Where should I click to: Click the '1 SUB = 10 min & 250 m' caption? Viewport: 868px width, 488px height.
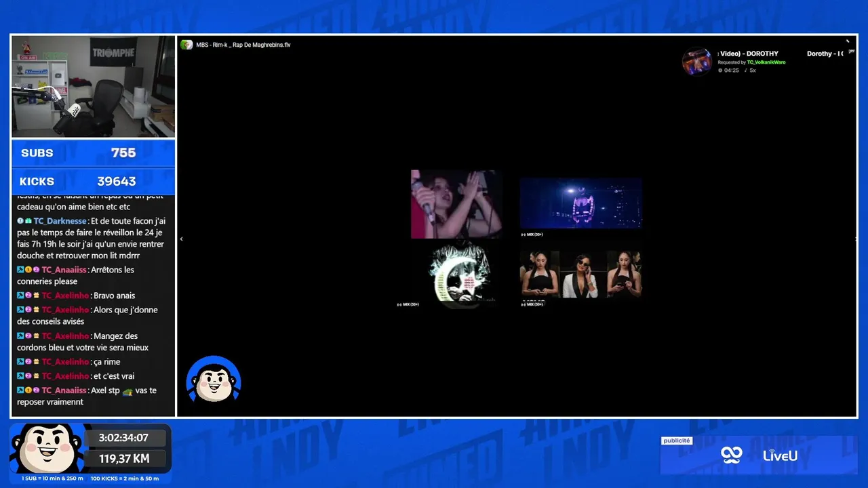pos(52,479)
